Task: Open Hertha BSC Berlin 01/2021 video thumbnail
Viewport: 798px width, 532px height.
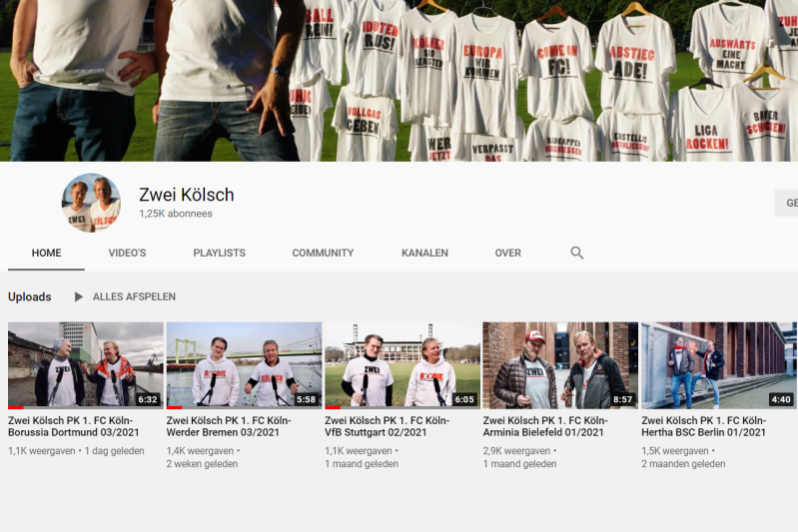Action: click(719, 365)
